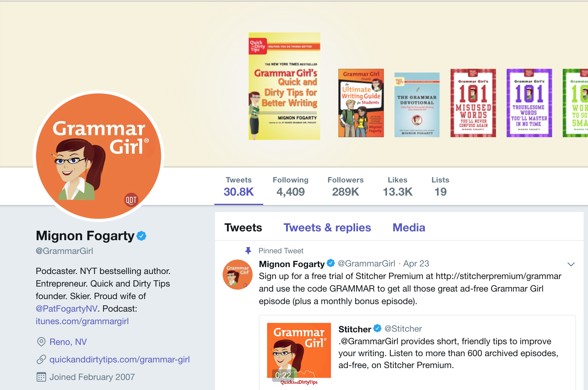
Task: Click the pinned tweet pin icon
Action: pos(248,250)
